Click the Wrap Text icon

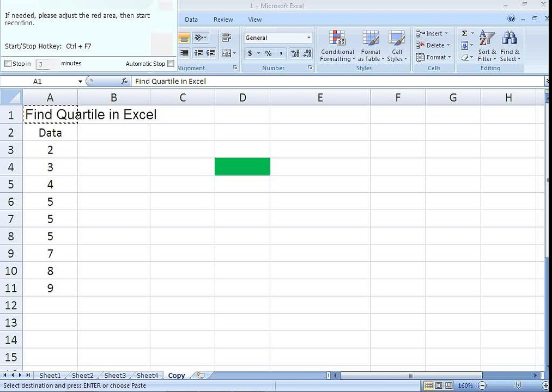pyautogui.click(x=227, y=38)
